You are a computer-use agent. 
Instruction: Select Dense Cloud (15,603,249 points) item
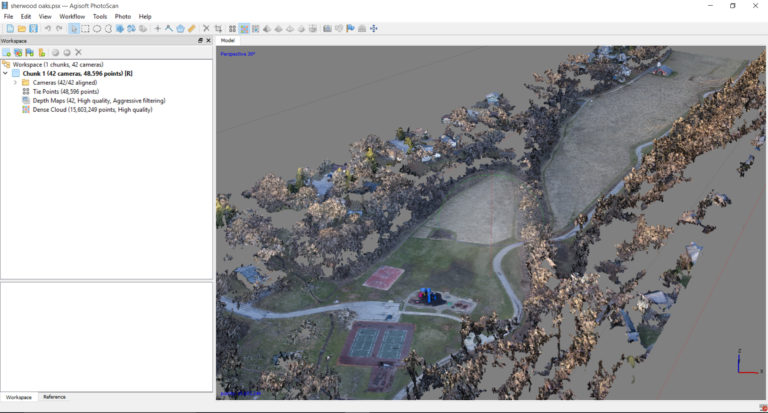point(93,110)
